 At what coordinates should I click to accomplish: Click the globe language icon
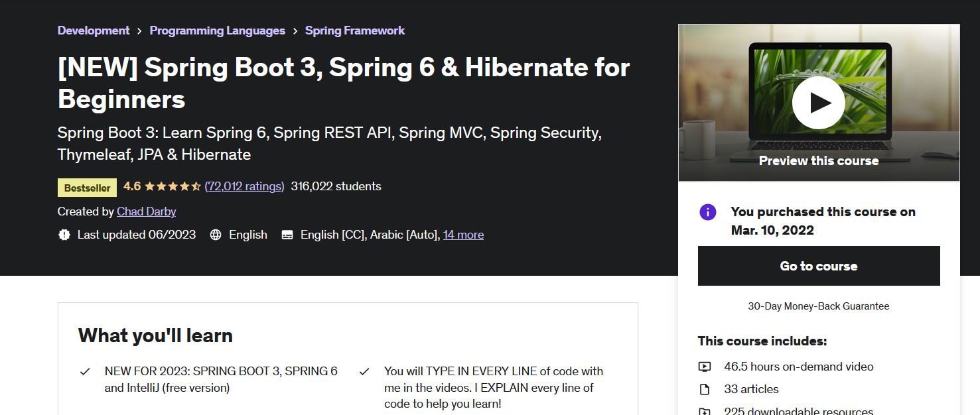216,235
